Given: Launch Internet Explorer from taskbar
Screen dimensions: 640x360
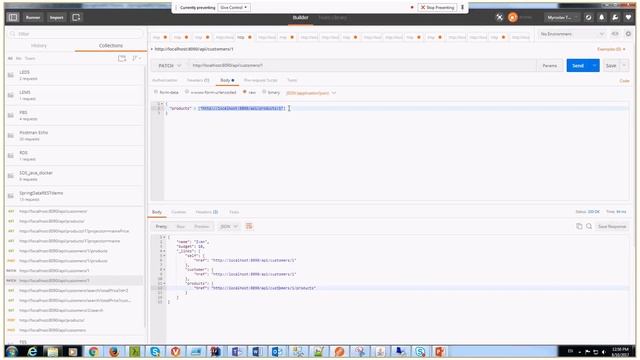Looking at the screenshot, I should click(x=32, y=351).
